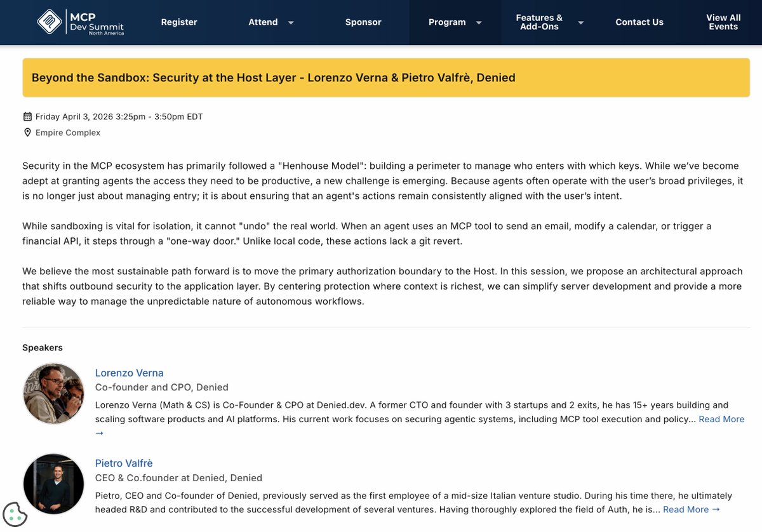The image size is (762, 532).
Task: Open the Attend menu
Action: pos(263,22)
